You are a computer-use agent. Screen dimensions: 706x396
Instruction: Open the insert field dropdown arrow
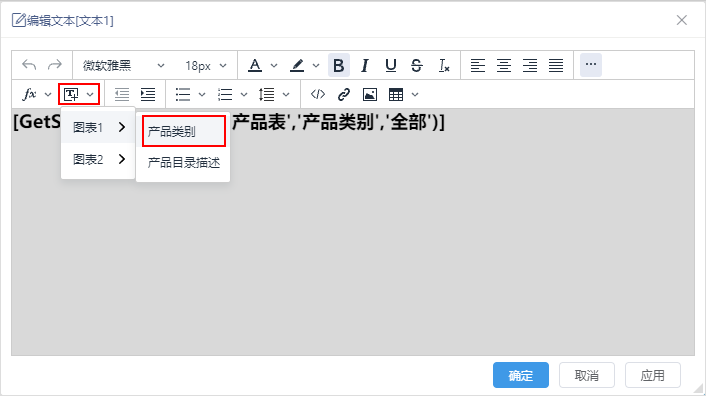(x=90, y=94)
